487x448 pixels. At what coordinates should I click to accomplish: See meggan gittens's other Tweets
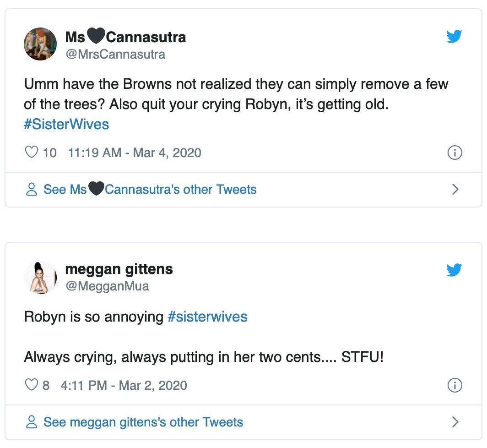(x=143, y=422)
